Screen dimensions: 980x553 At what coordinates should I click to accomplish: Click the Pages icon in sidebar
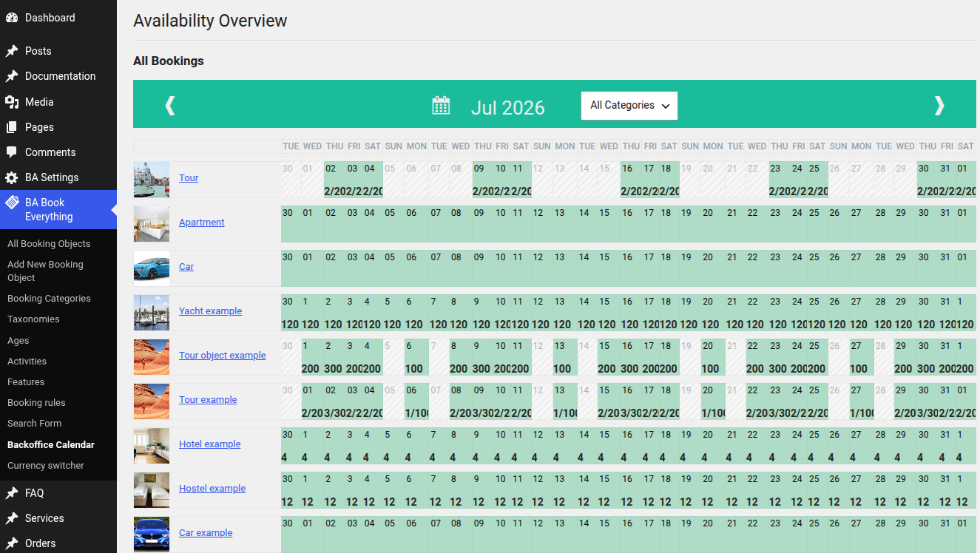pos(12,127)
